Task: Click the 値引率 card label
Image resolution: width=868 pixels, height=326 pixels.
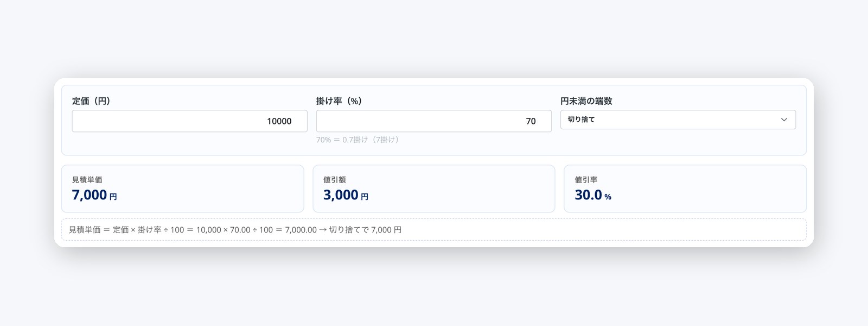Action: 586,180
